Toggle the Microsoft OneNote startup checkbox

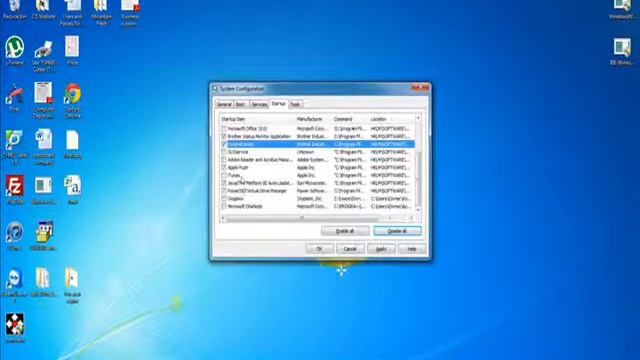point(224,206)
